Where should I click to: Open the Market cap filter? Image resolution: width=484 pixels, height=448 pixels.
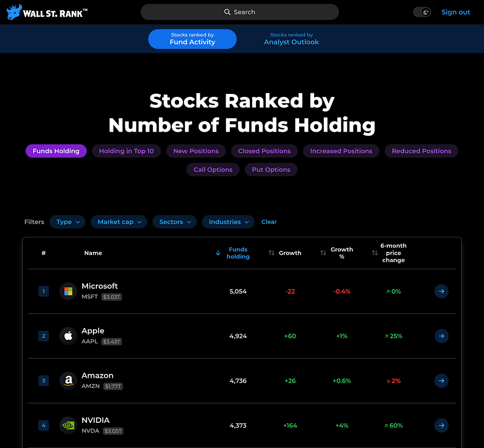coord(119,222)
